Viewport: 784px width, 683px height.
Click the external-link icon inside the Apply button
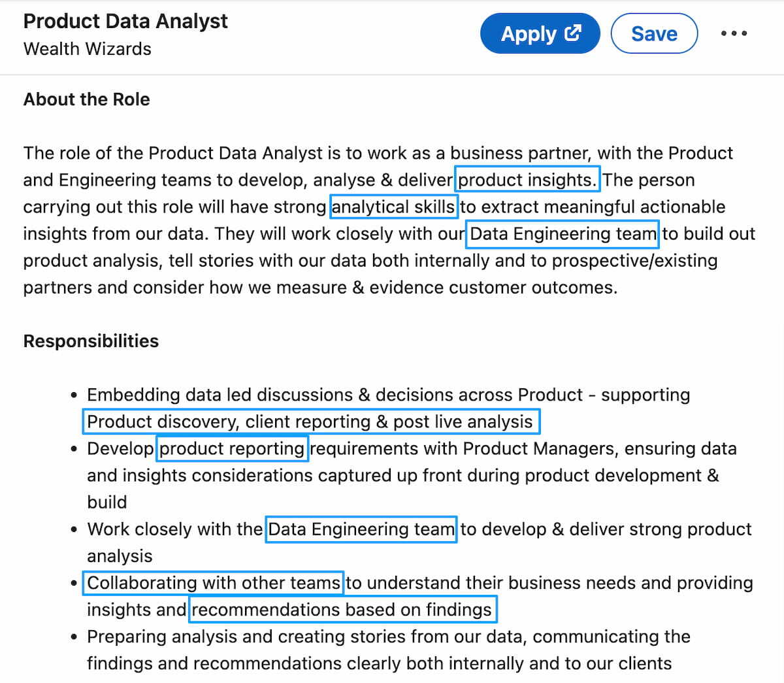572,33
